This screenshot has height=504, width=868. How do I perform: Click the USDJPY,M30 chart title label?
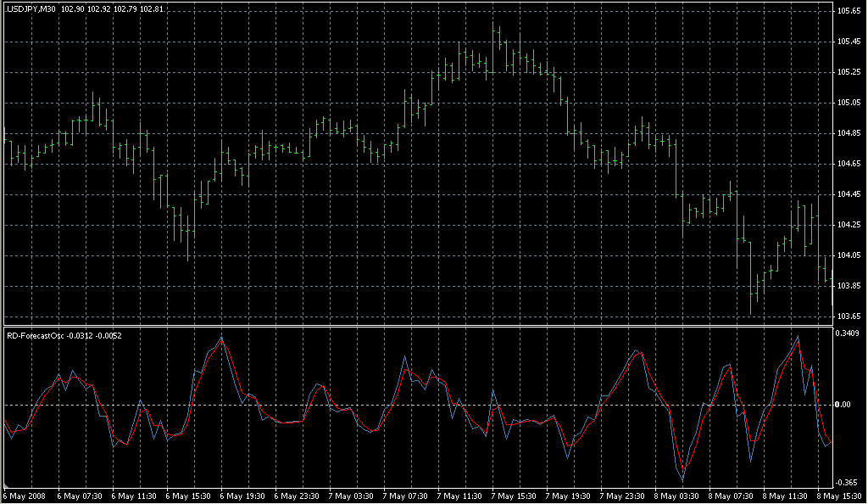[31, 8]
